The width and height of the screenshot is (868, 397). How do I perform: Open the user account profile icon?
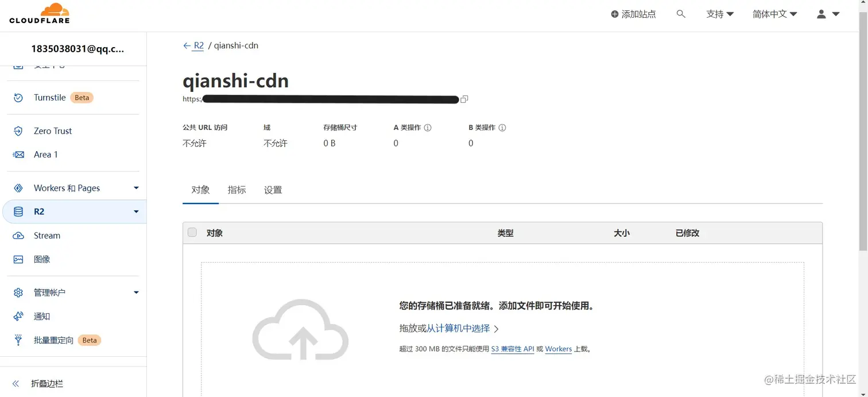821,14
